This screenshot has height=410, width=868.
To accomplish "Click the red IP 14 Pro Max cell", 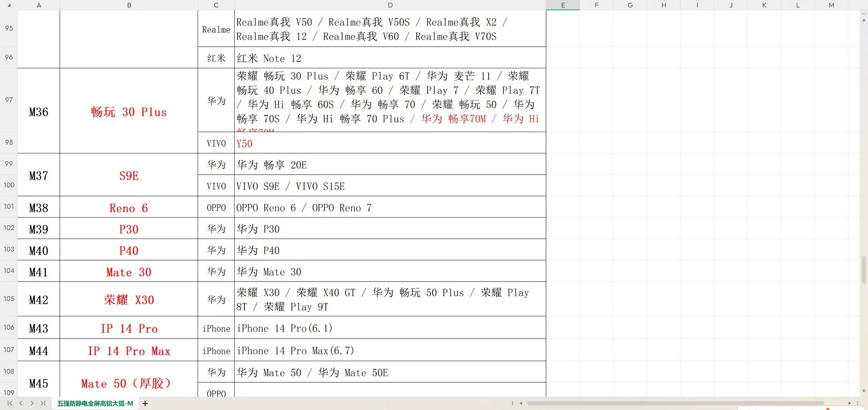I will (x=129, y=350).
